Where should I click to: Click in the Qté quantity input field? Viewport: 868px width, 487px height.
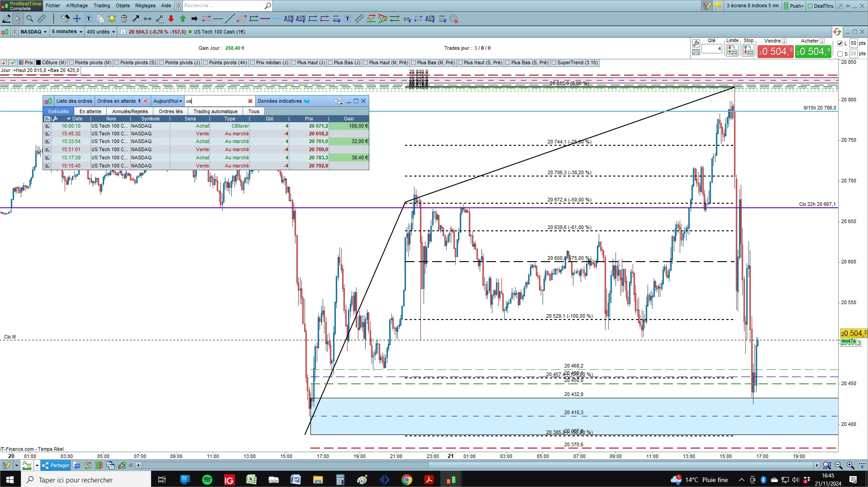point(712,48)
